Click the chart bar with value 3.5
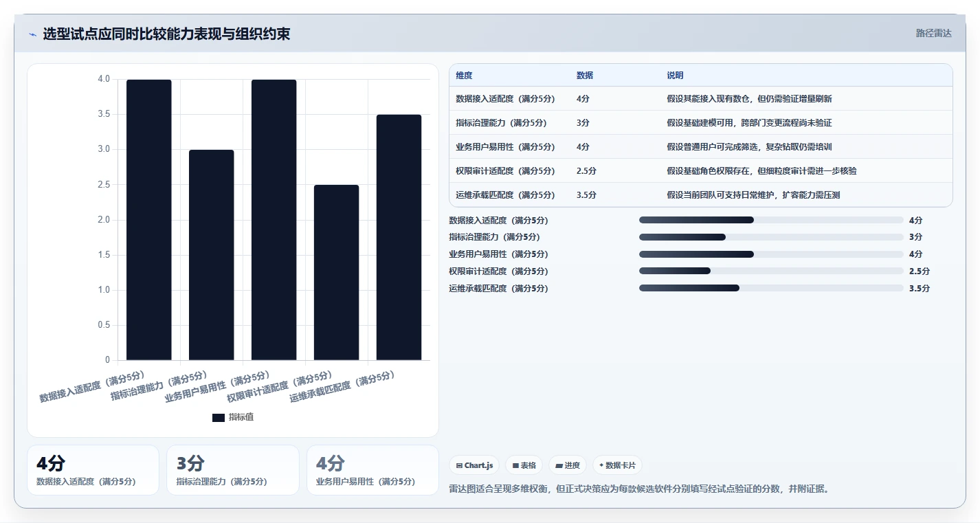 (x=399, y=237)
